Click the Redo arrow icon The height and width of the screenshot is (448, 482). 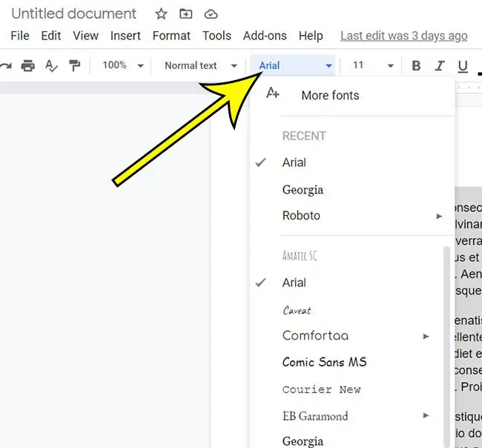[6, 66]
